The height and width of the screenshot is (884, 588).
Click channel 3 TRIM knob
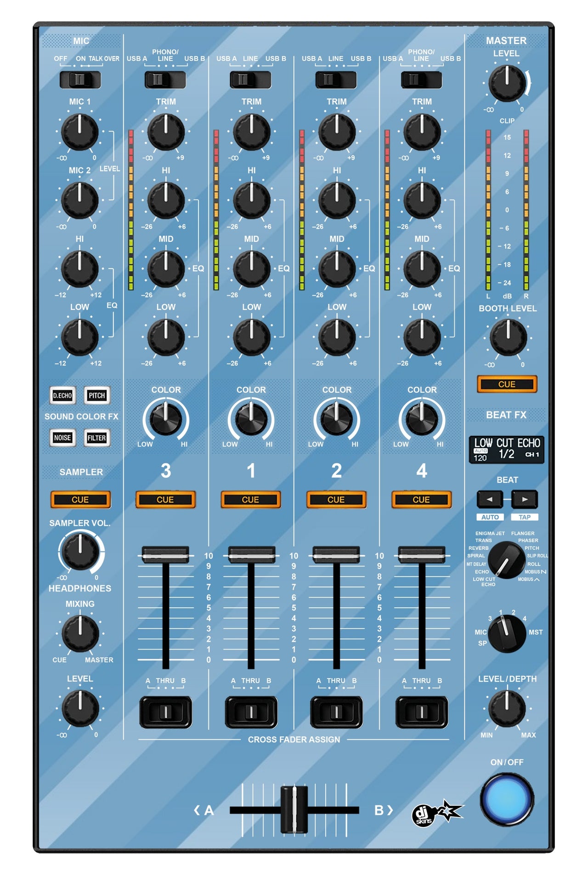166,132
